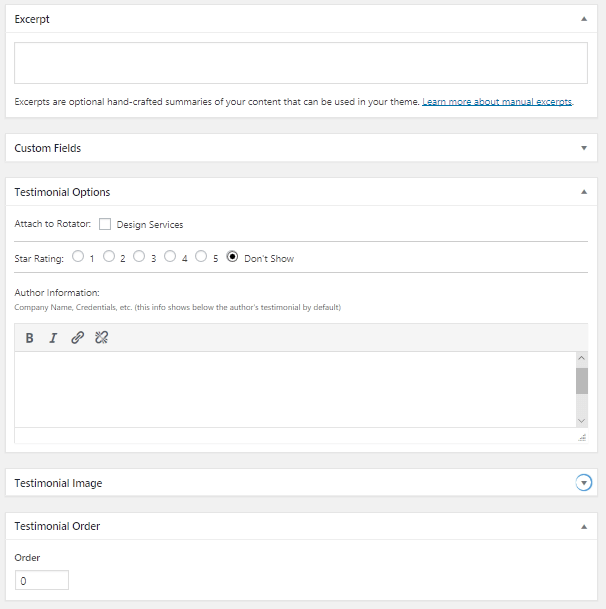
Task: Expand the Custom Fields panel
Action: point(584,148)
